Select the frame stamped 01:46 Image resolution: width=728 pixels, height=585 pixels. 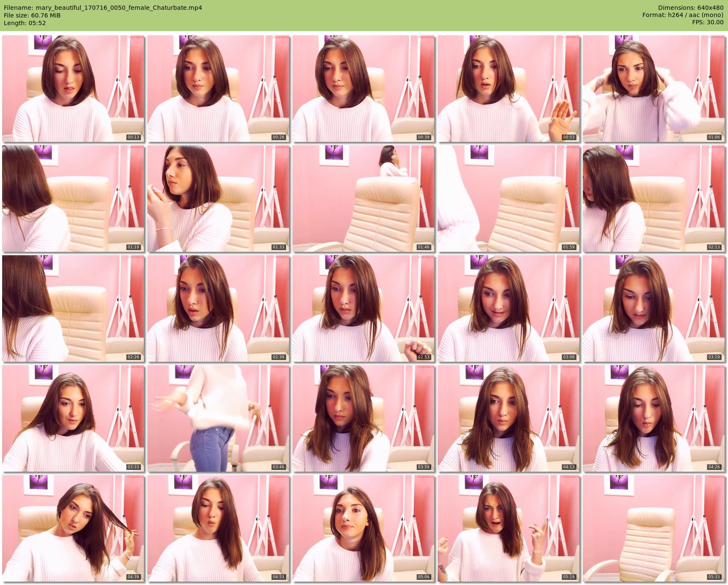coord(364,199)
